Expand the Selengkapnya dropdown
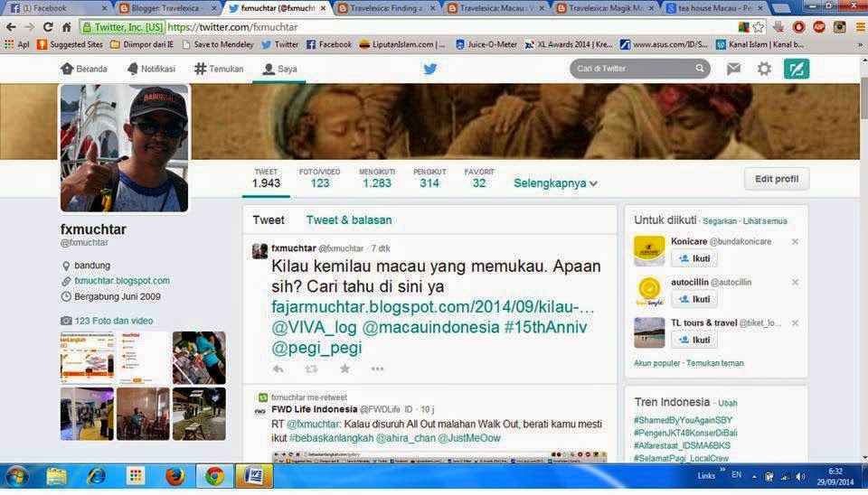Screen dimensions: 868x495 (555, 183)
